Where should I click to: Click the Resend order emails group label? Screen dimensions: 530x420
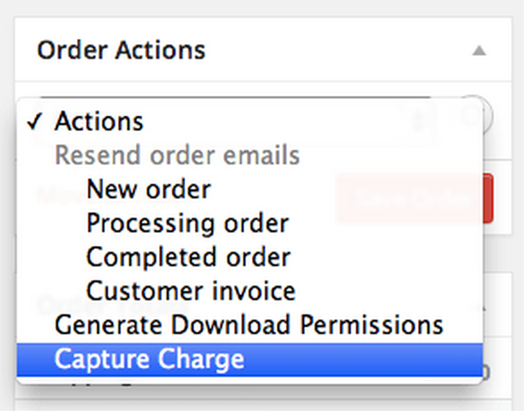pyautogui.click(x=177, y=155)
